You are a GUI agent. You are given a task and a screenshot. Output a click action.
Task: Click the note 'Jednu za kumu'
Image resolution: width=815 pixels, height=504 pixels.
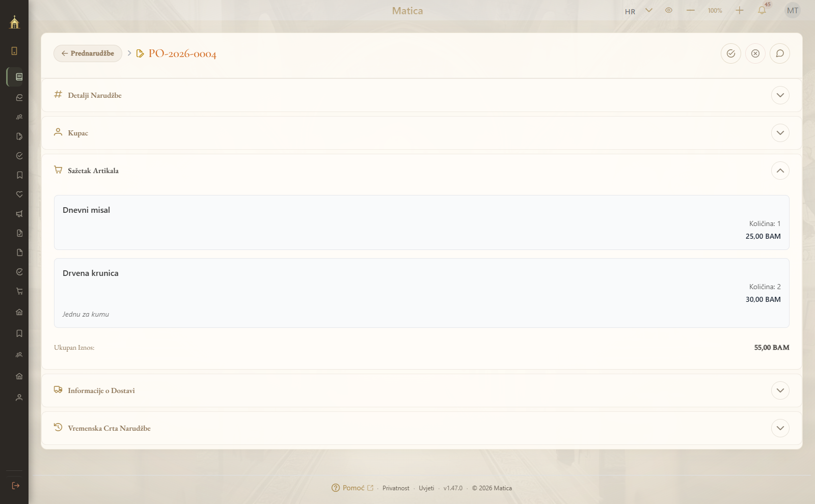[x=86, y=314]
